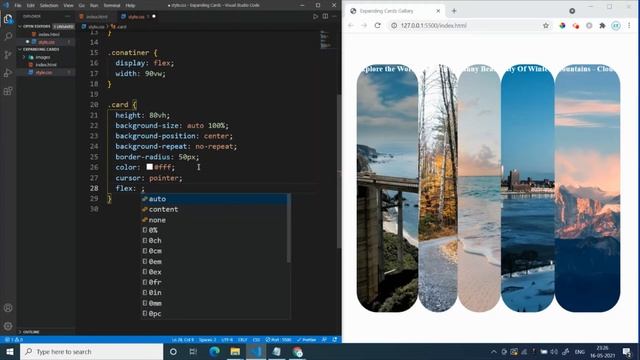Open Chrome Extensions puzzle icon
The width and height of the screenshot is (640, 360).
[x=602, y=25]
